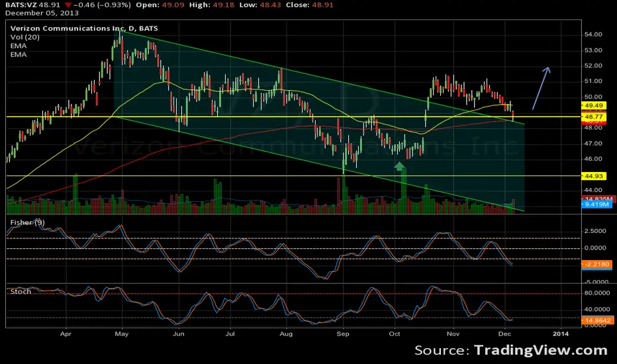617x364 pixels.
Task: Click the yellow 44.93 price label
Action: click(x=594, y=176)
